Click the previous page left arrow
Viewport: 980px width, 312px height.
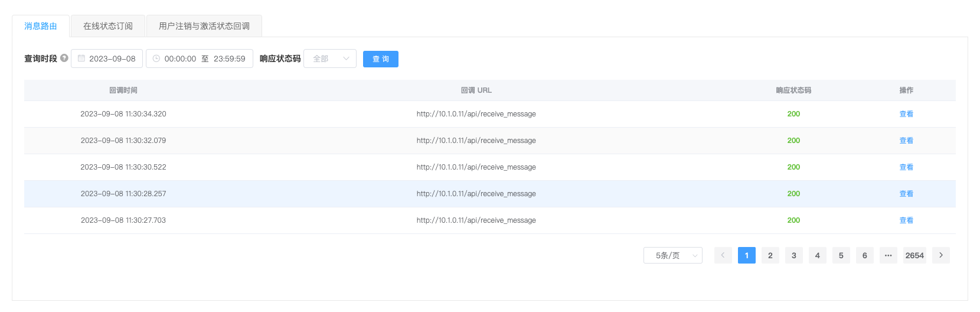pyautogui.click(x=723, y=255)
